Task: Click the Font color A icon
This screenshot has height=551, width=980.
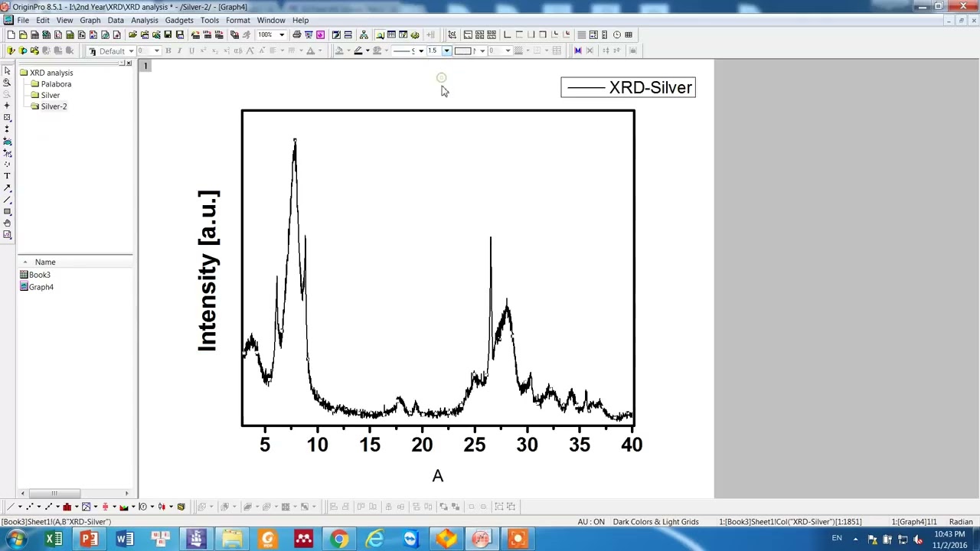Action: coord(310,51)
